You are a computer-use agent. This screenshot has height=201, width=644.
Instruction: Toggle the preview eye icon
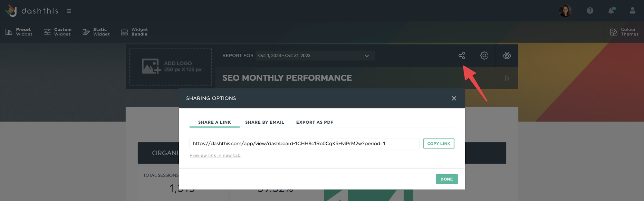click(507, 55)
